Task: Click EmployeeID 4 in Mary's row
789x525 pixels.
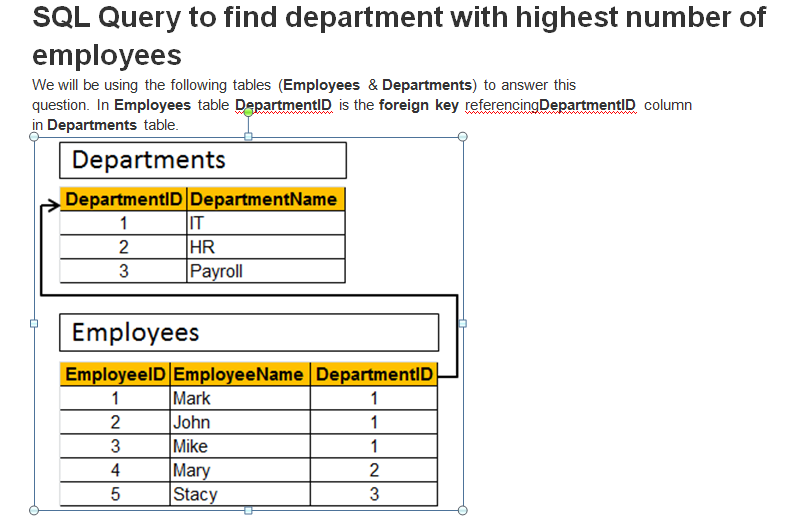Action: click(x=115, y=470)
